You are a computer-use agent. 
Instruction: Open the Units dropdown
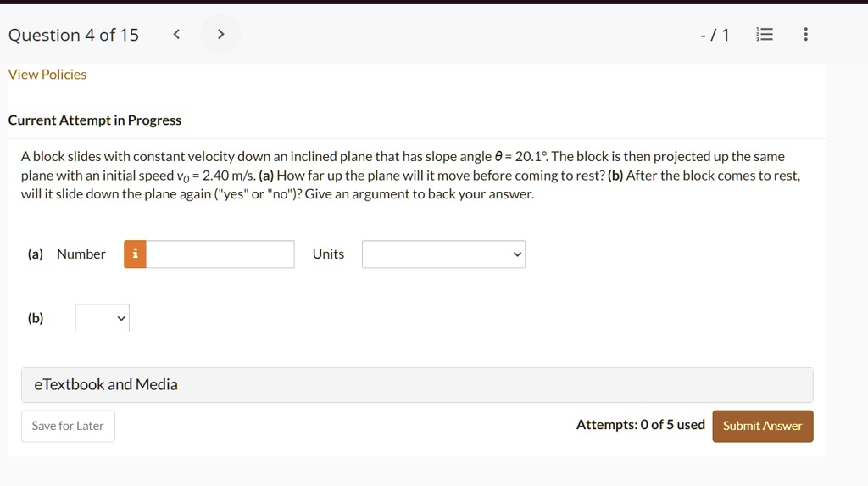(443, 254)
